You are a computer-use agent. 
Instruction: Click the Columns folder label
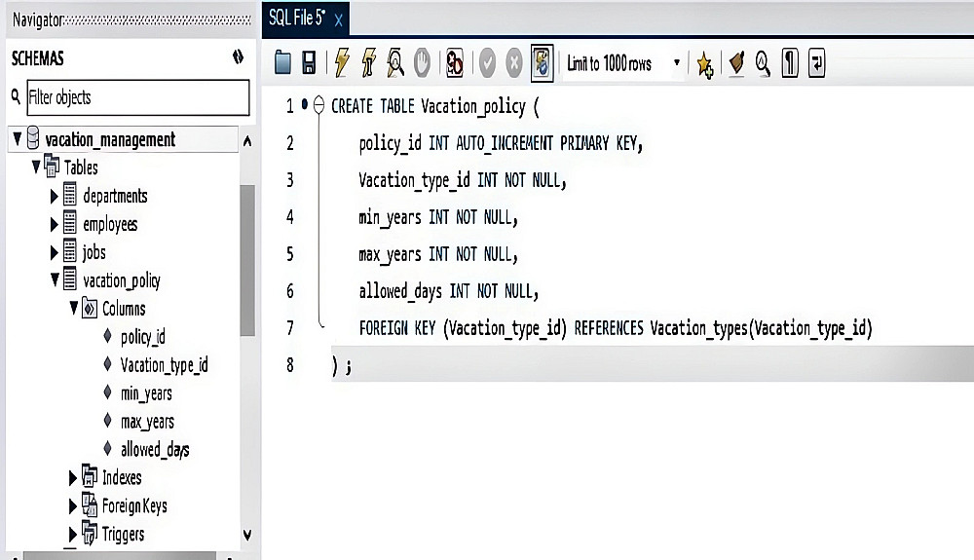coord(124,309)
